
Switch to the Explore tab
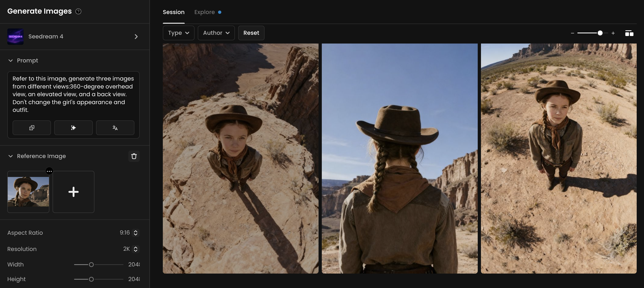tap(204, 12)
